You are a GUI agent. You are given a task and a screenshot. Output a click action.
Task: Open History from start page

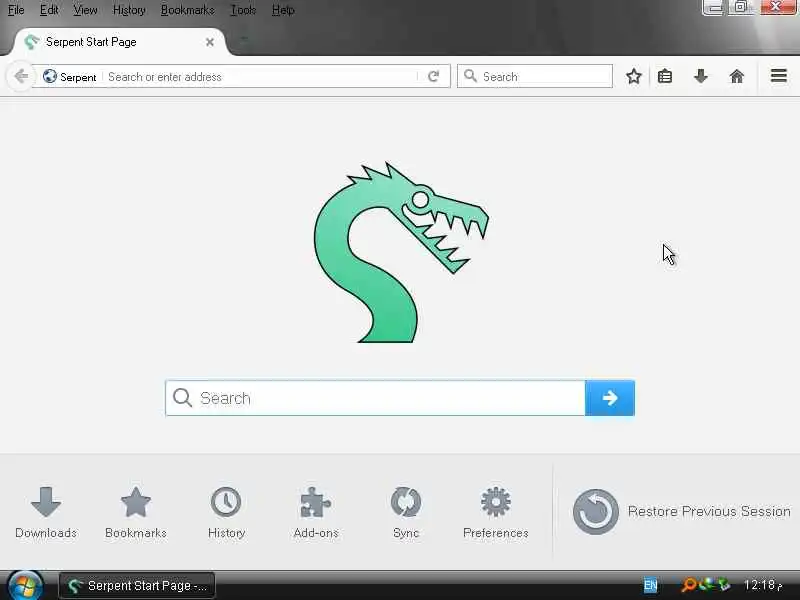coord(226,512)
